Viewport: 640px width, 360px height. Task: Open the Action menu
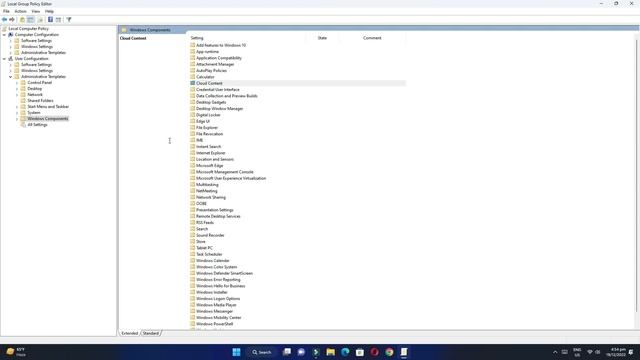click(20, 11)
